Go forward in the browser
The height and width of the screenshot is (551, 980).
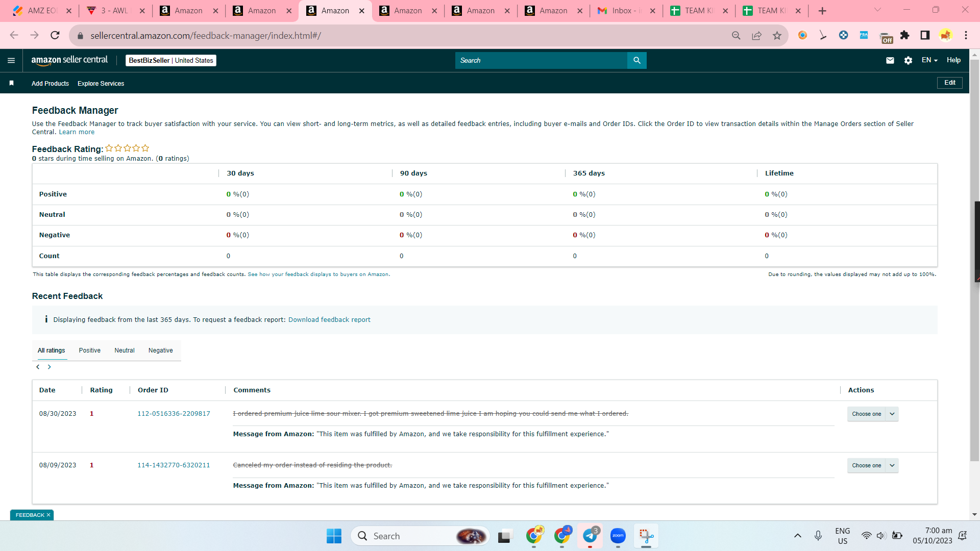click(x=34, y=35)
